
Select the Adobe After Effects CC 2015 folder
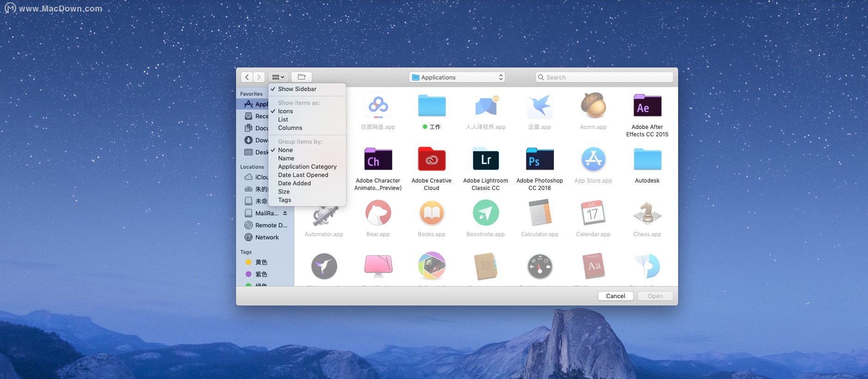tap(647, 106)
